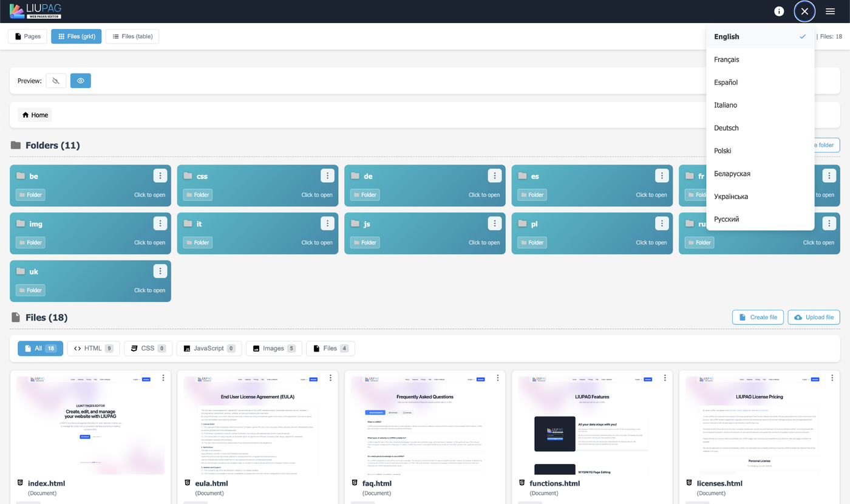
Task: Enable preview with eye button
Action: [81, 81]
